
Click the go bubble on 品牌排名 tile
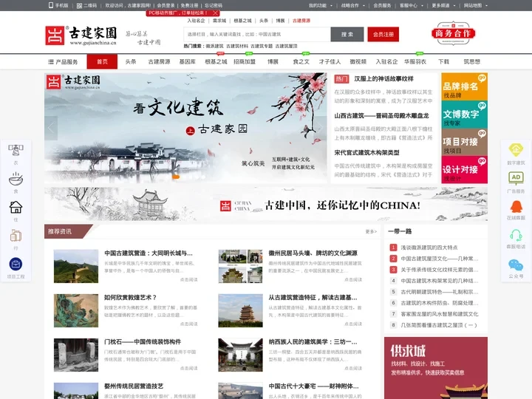point(482,78)
